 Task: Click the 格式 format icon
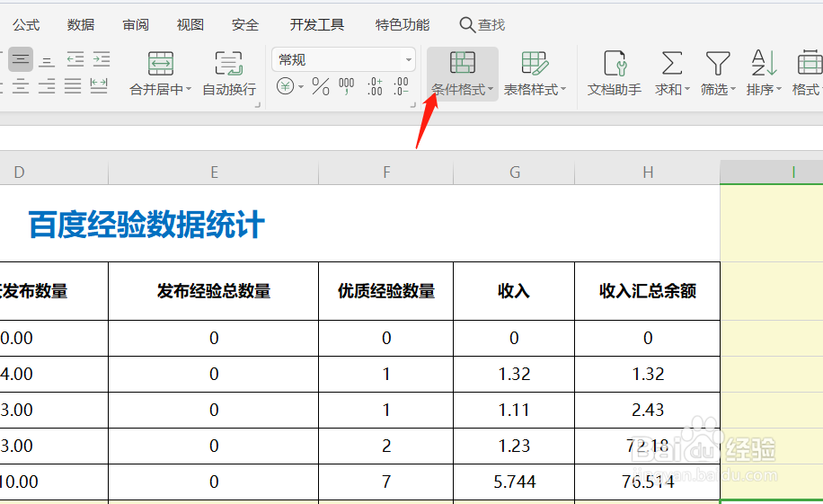810,63
